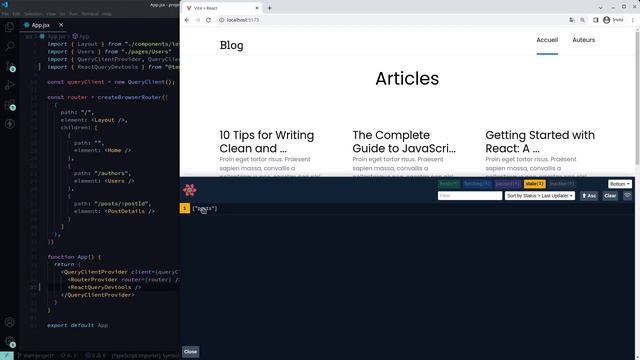Image resolution: width=640 pixels, height=360 pixels.
Task: Open the Accounts icon in VS Code
Action: 9,322
